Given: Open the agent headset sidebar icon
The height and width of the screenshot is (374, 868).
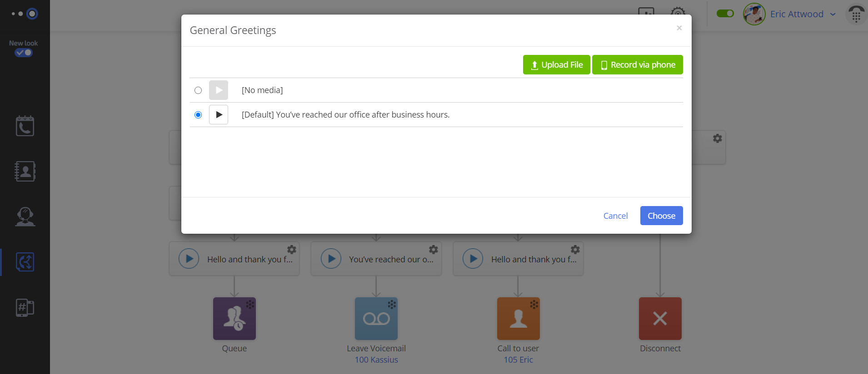Looking at the screenshot, I should pyautogui.click(x=25, y=217).
